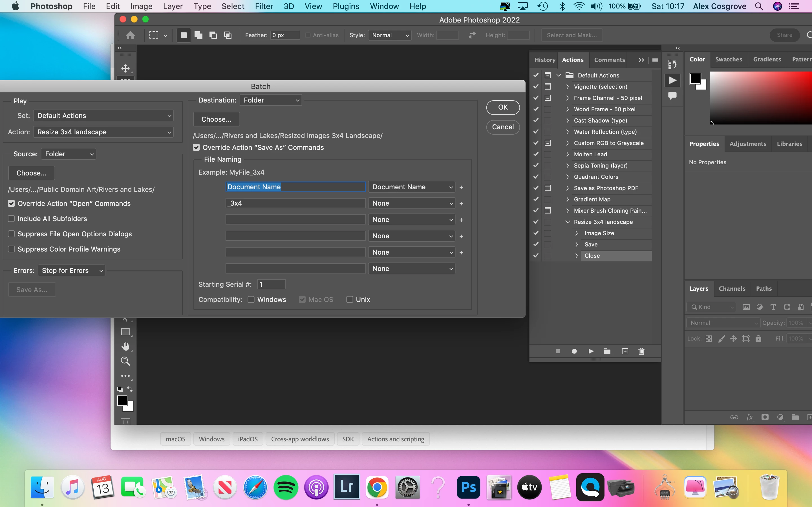Select the Zoom tool
The image size is (812, 507).
125,361
